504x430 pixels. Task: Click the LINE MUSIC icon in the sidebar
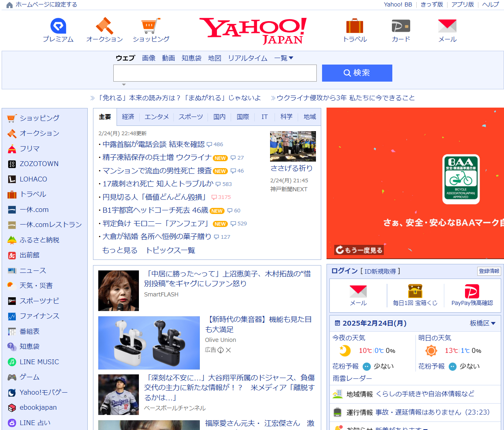click(12, 362)
